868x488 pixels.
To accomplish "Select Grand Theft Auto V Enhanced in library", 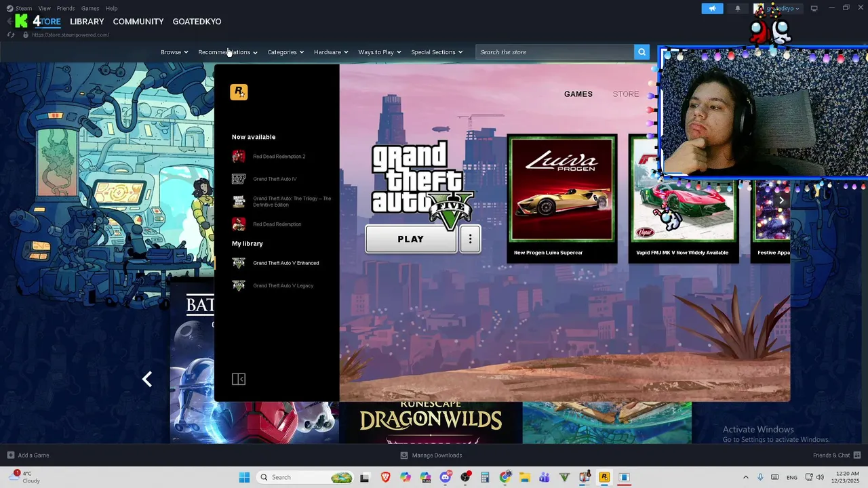I will 285,263.
